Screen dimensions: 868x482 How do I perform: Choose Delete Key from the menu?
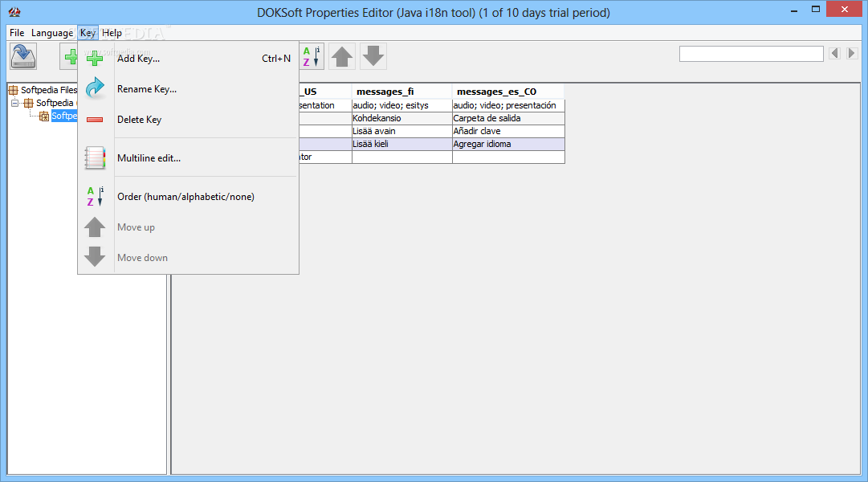[188, 120]
